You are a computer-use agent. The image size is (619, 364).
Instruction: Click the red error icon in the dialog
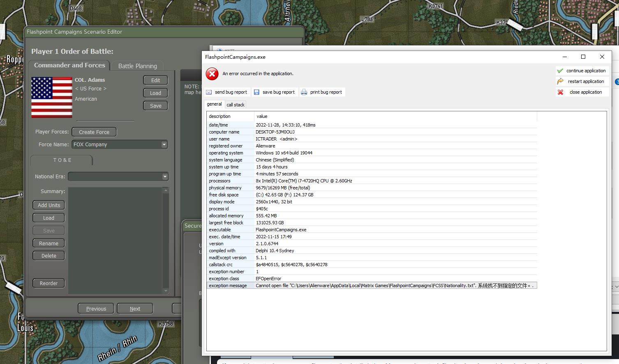coord(212,74)
